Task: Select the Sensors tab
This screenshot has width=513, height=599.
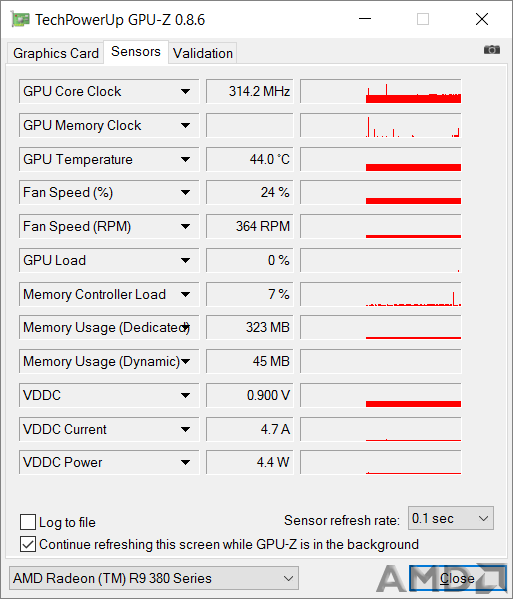Action: [136, 52]
